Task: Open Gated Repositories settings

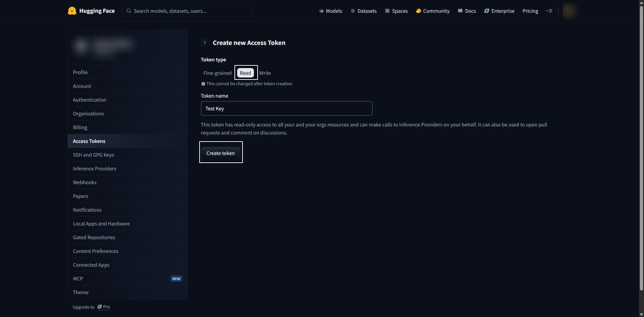Action: 127,237
